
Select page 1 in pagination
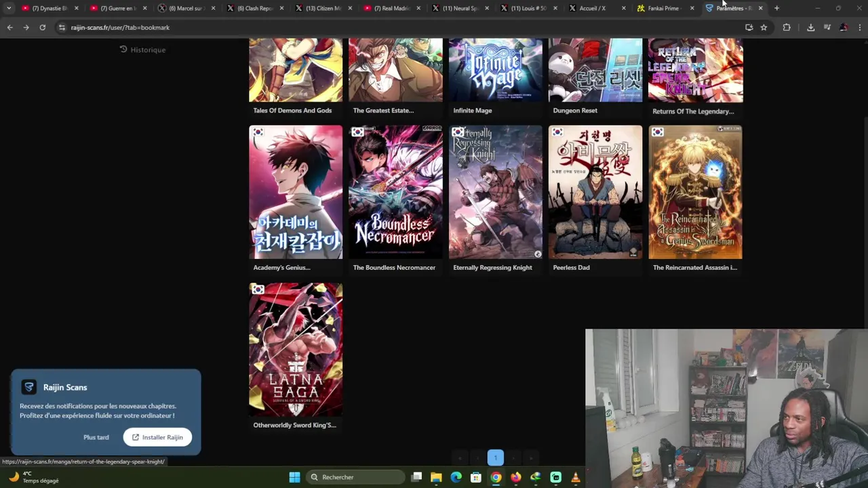[496, 457]
